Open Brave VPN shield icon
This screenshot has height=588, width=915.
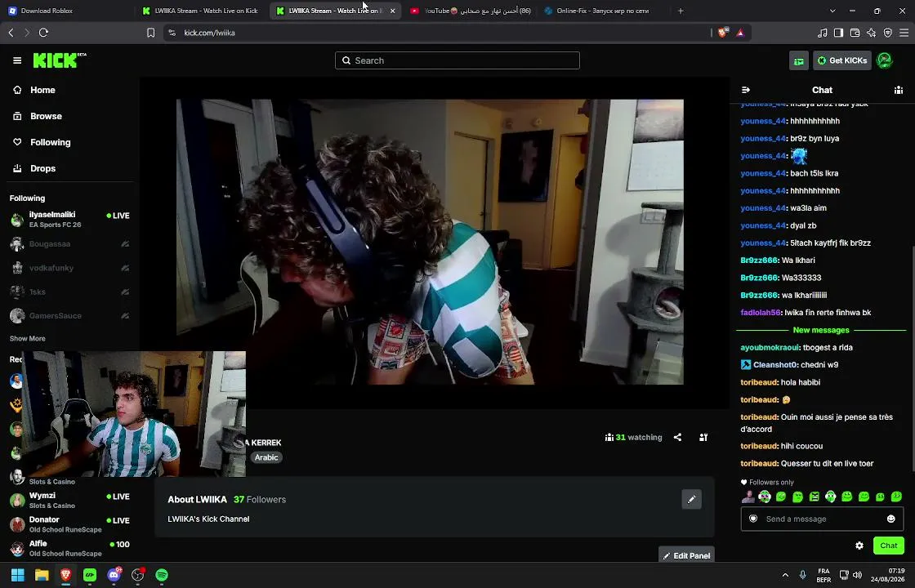[x=887, y=33]
